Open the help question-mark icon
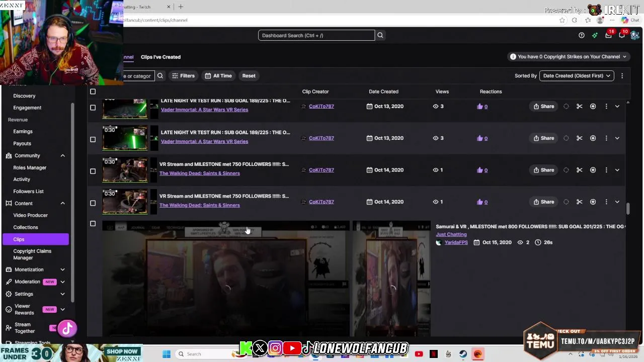Screen dimensions: 644x362 [x=582, y=35]
